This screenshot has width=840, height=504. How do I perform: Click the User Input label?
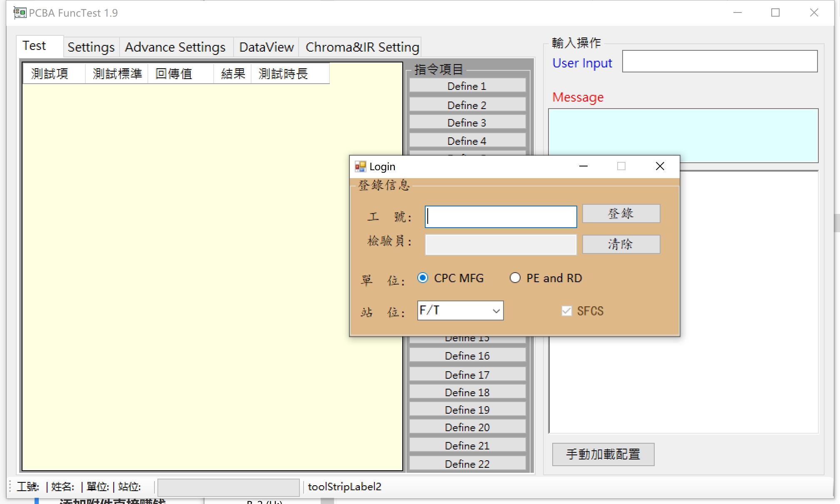[x=582, y=63]
